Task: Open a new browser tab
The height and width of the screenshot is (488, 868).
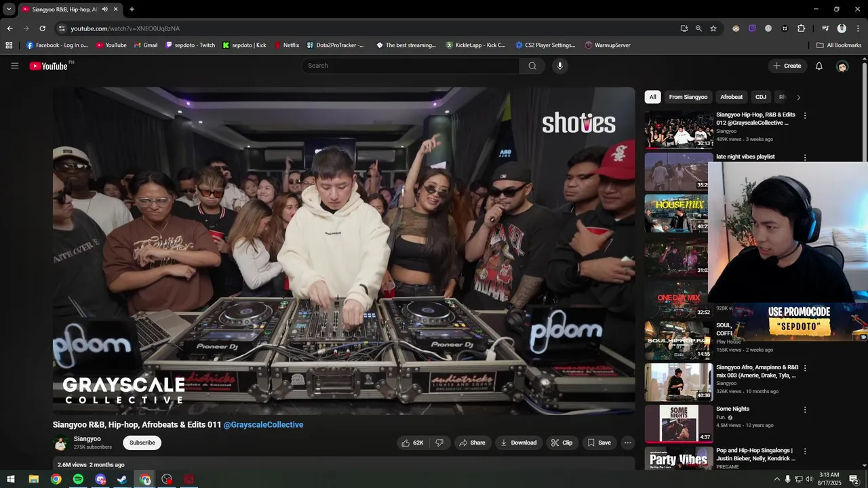Action: [132, 9]
